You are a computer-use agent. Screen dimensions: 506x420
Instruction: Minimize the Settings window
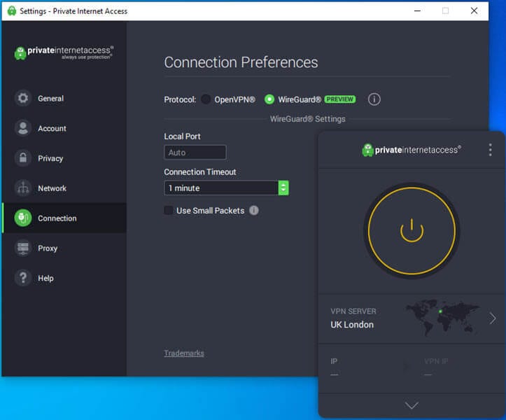click(417, 10)
